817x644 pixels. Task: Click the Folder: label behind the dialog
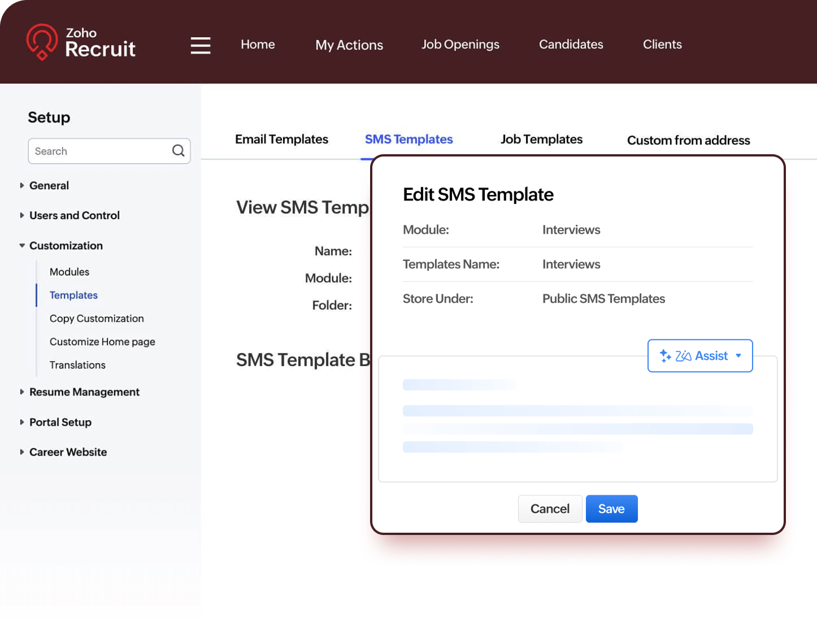pos(332,305)
